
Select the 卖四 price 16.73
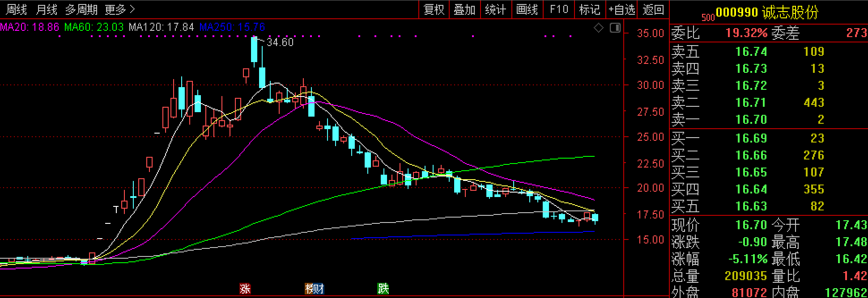(751, 69)
